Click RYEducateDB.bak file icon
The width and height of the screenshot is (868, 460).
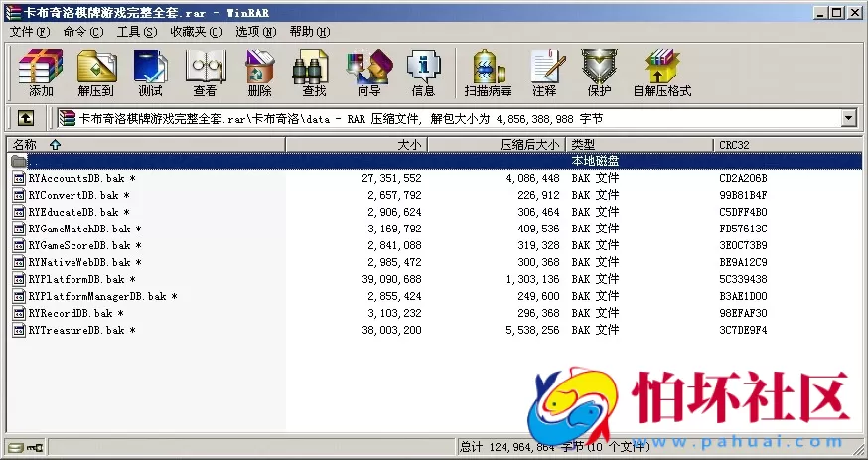19,212
